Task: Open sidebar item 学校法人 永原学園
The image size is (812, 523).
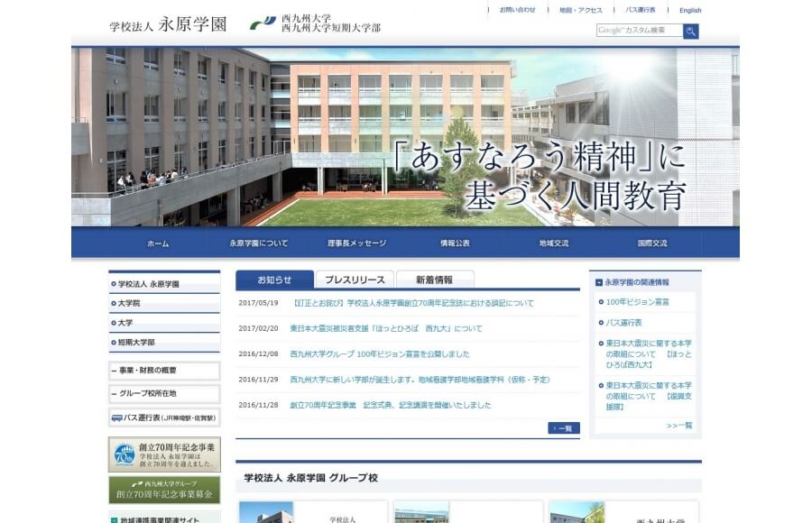Action: tap(164, 284)
